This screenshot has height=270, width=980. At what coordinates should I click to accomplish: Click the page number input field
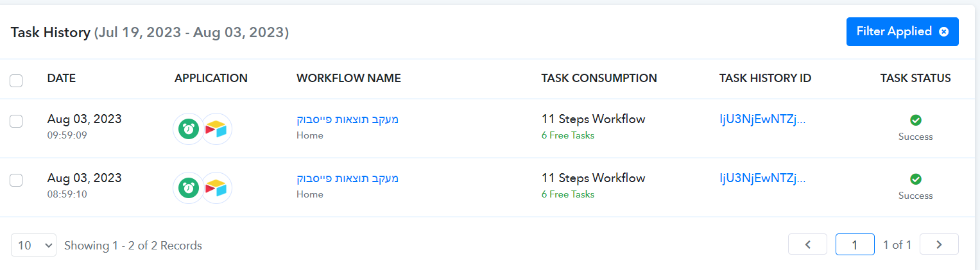click(x=855, y=244)
